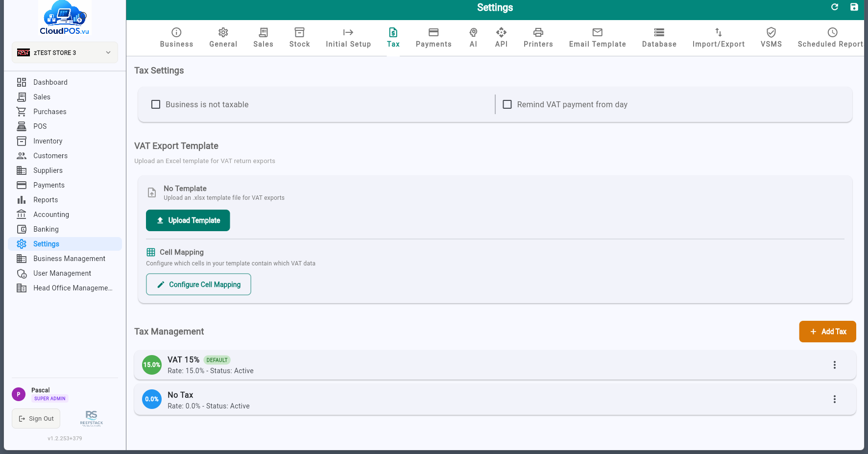Click 'Rate: 15.0% - Status: Active' text
Viewport: 868px width, 454px height.
pos(211,371)
